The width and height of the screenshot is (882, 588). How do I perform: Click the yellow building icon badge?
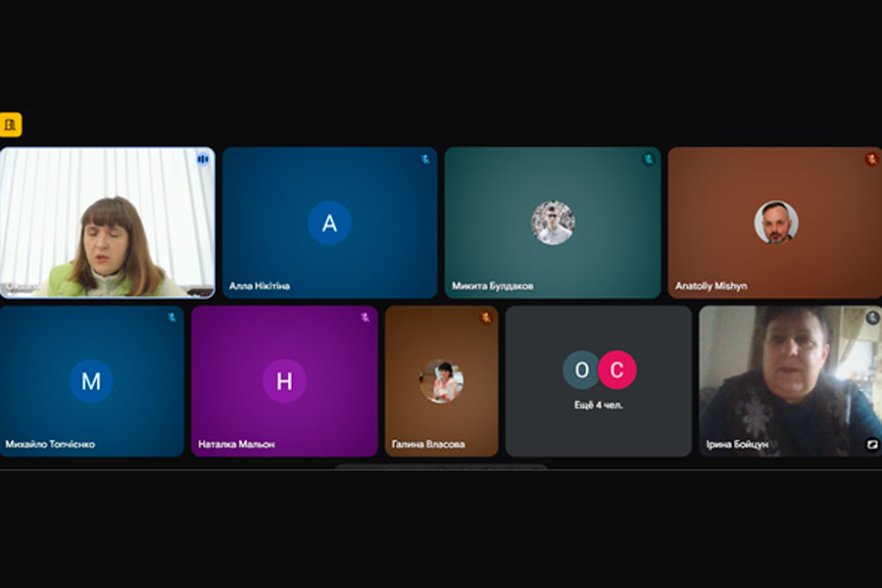pos(10,124)
